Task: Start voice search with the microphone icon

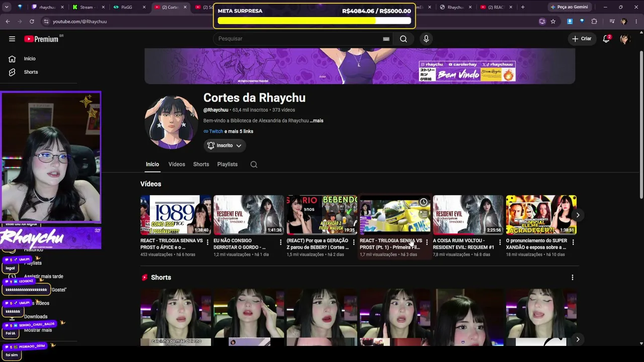Action: tap(426, 39)
